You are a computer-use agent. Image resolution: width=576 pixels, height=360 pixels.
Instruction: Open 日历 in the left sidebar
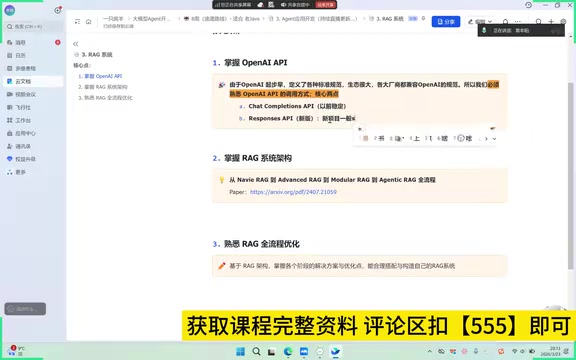pyautogui.click(x=33, y=55)
